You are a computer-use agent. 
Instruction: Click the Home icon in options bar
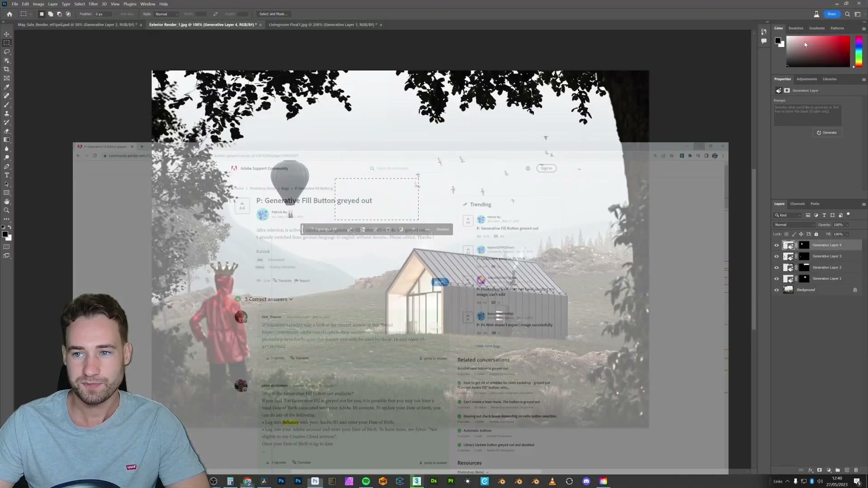[x=9, y=14]
